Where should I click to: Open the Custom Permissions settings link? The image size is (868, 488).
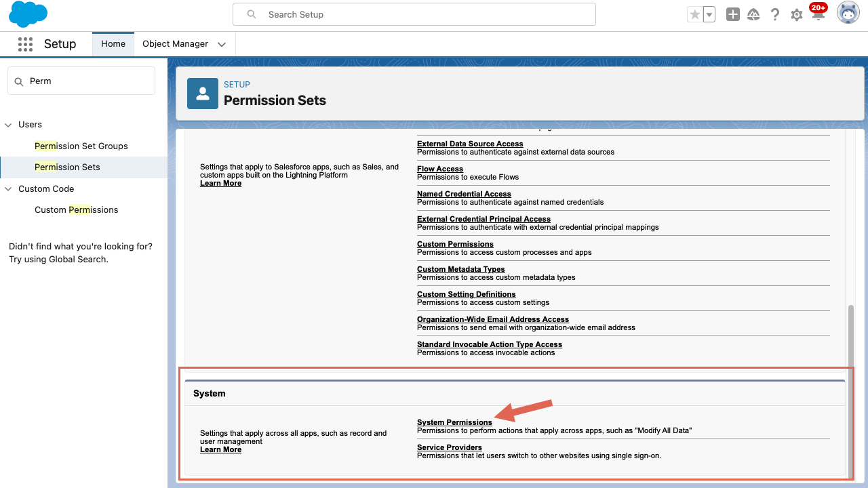(x=455, y=244)
